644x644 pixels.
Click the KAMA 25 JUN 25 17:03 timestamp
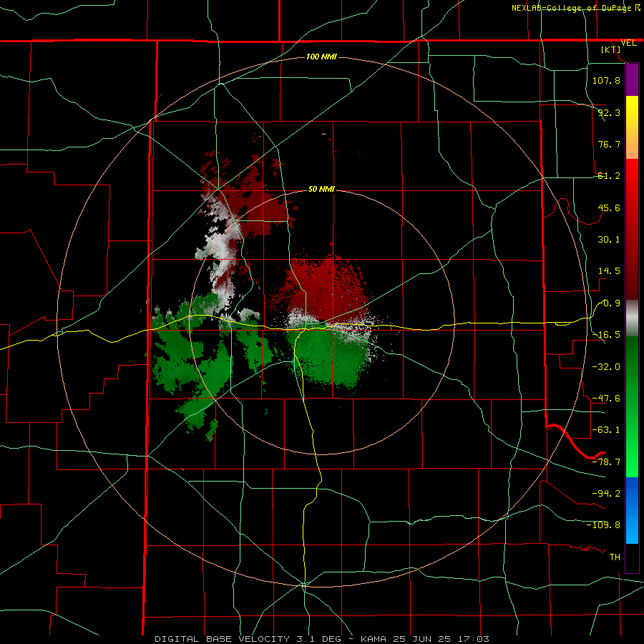click(x=425, y=639)
